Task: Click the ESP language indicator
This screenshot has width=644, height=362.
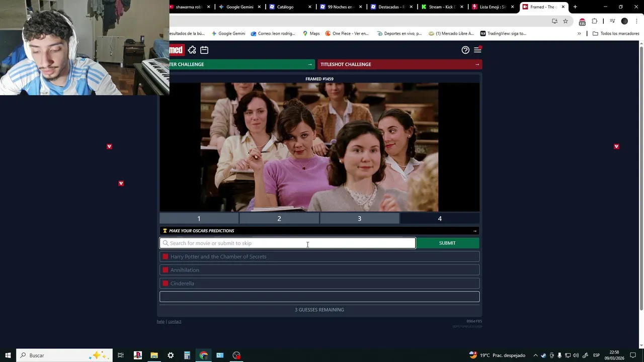Action: [596, 355]
